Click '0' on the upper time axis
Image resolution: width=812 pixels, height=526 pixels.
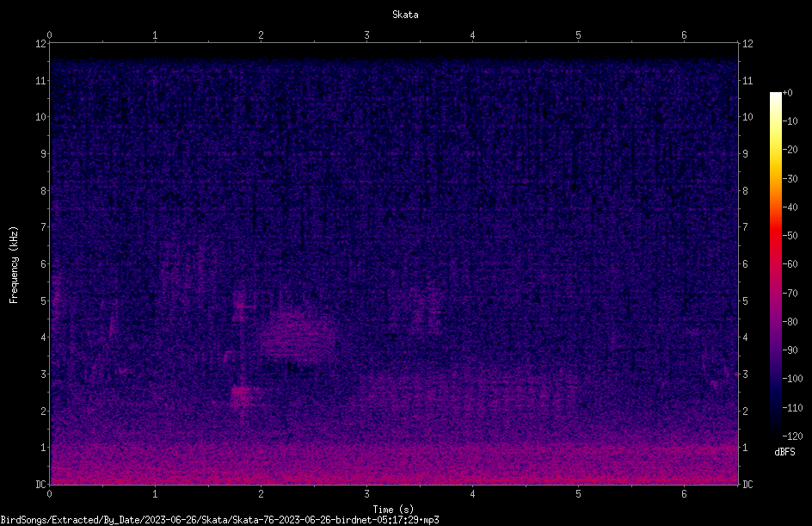tap(49, 35)
